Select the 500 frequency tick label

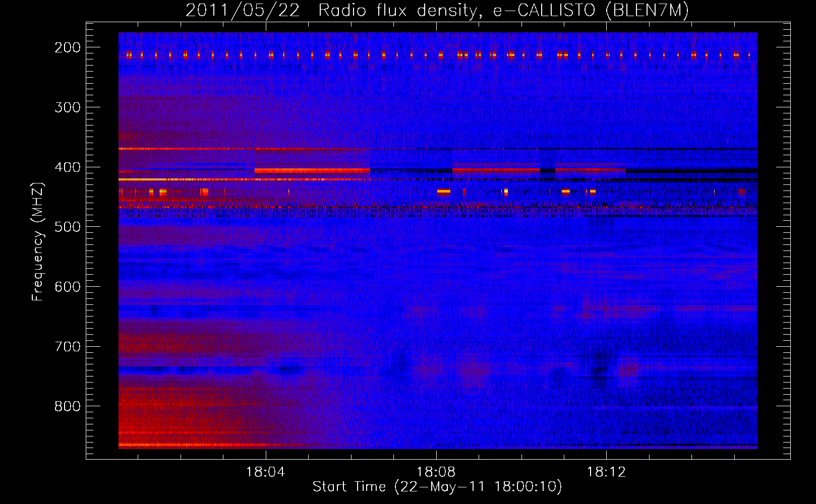(x=68, y=227)
